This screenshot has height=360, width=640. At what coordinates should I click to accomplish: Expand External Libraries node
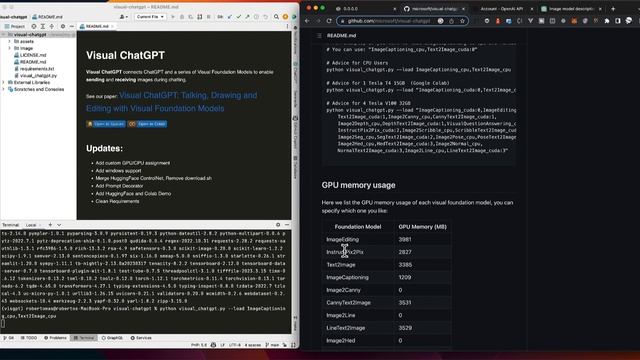click(x=4, y=82)
